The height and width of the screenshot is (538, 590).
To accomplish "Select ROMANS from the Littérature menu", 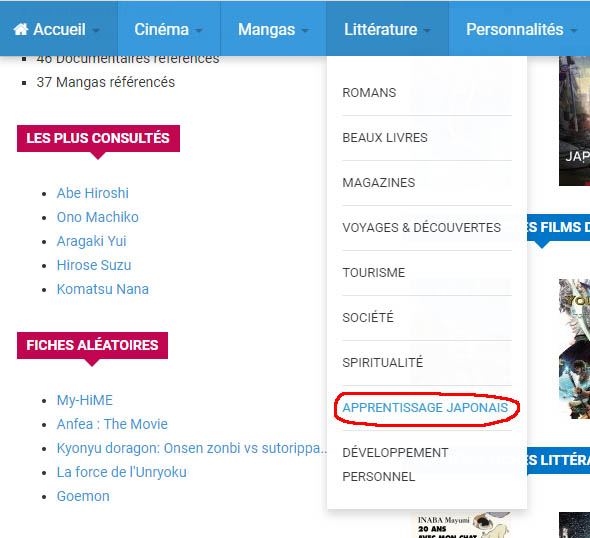I will (x=369, y=93).
